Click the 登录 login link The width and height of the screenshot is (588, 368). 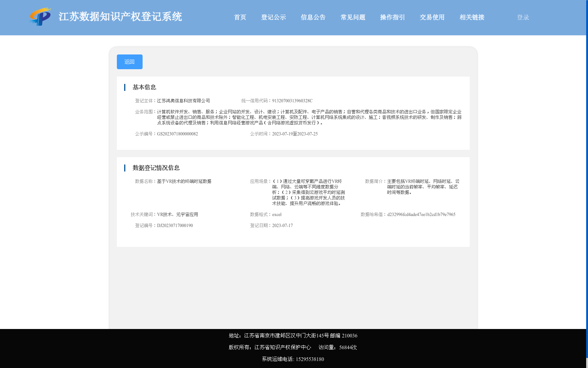click(523, 17)
